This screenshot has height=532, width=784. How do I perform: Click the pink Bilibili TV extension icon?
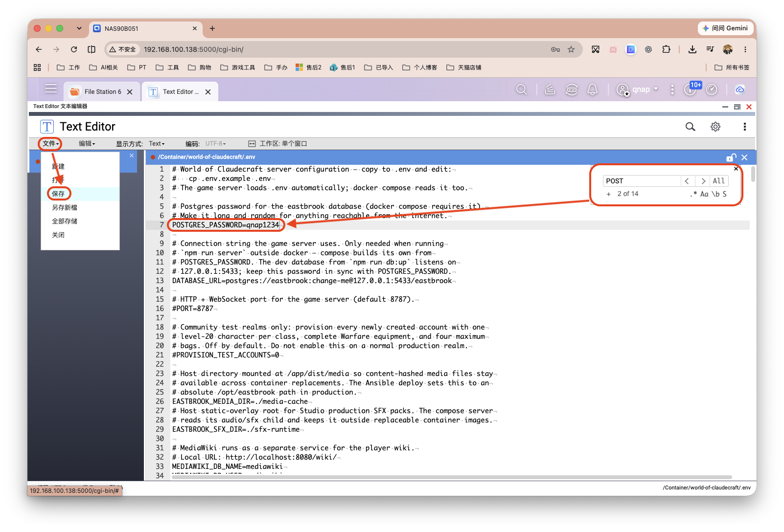[613, 49]
